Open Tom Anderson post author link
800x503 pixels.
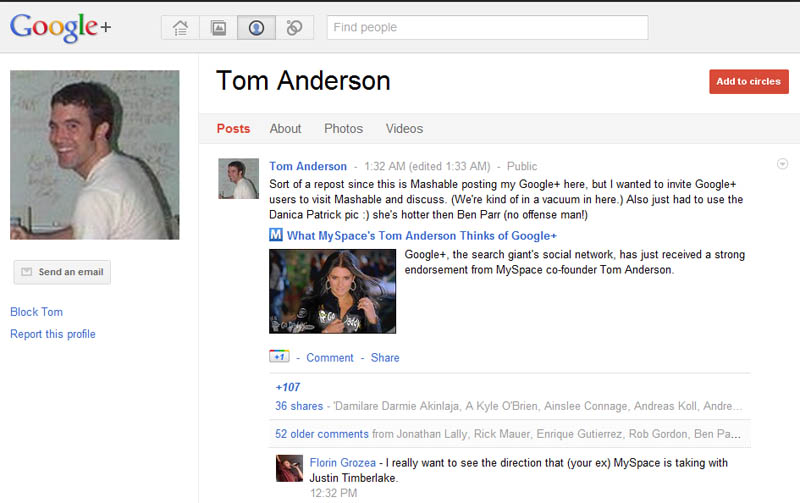[308, 166]
